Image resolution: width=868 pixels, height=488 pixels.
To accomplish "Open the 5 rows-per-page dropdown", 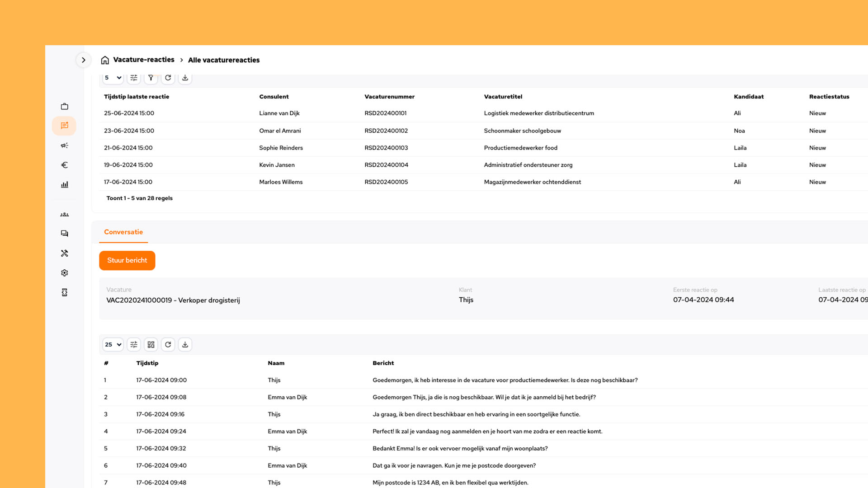I will click(x=113, y=78).
